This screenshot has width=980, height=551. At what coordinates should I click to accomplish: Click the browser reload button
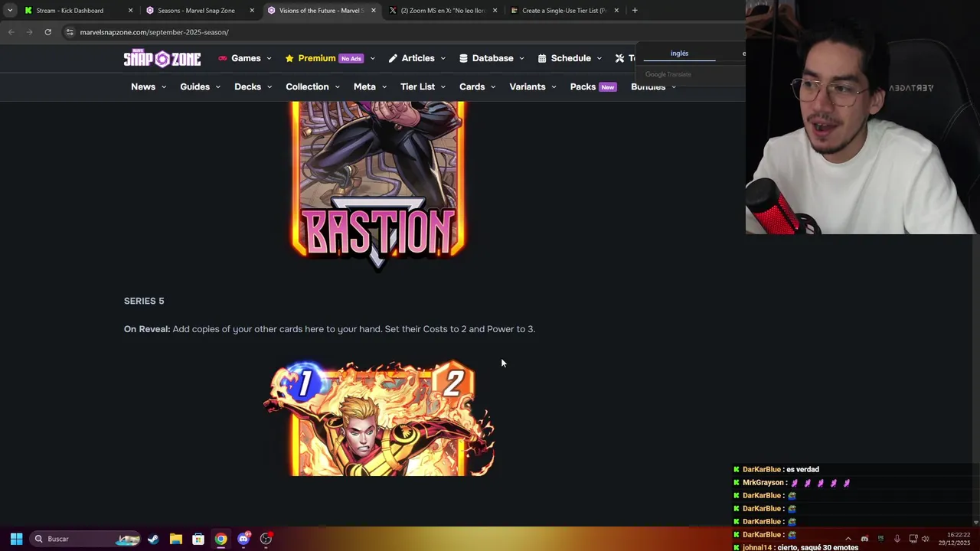[x=47, y=32]
